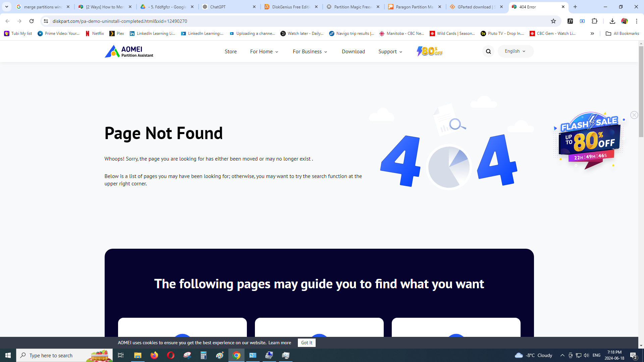
Task: Click the Learn more cookie link
Action: (x=279, y=343)
